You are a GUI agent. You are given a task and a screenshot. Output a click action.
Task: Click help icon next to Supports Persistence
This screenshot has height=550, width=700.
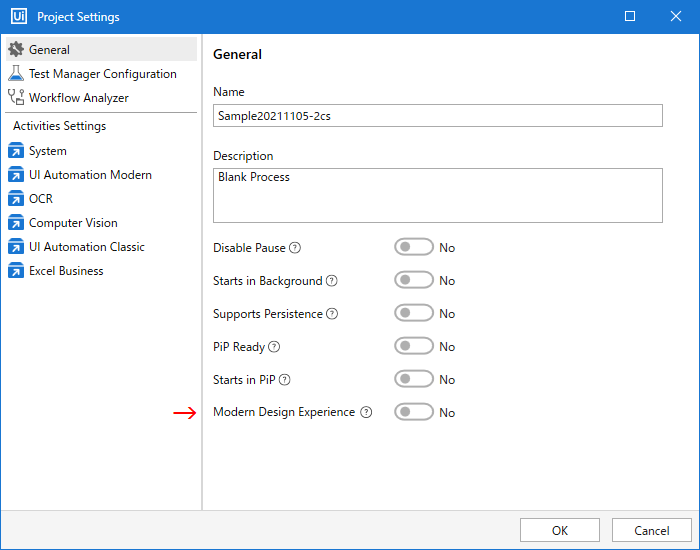pos(332,314)
